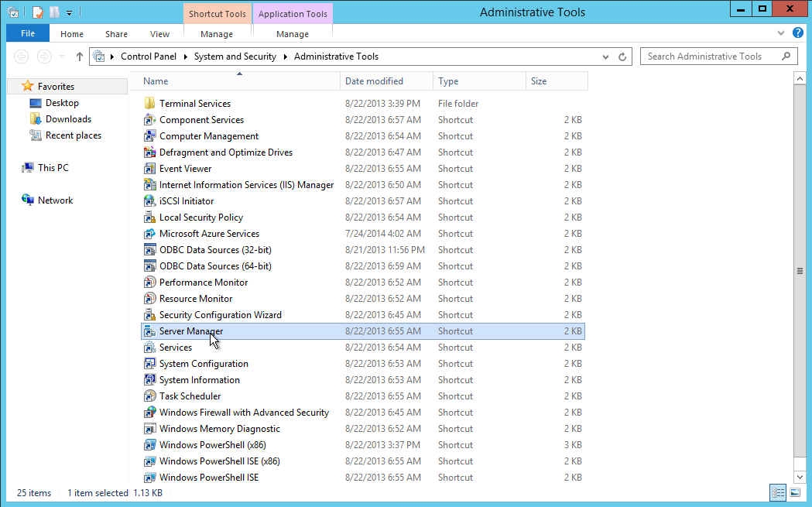Sort by the Name column header
The width and height of the screenshot is (812, 507).
(x=235, y=81)
